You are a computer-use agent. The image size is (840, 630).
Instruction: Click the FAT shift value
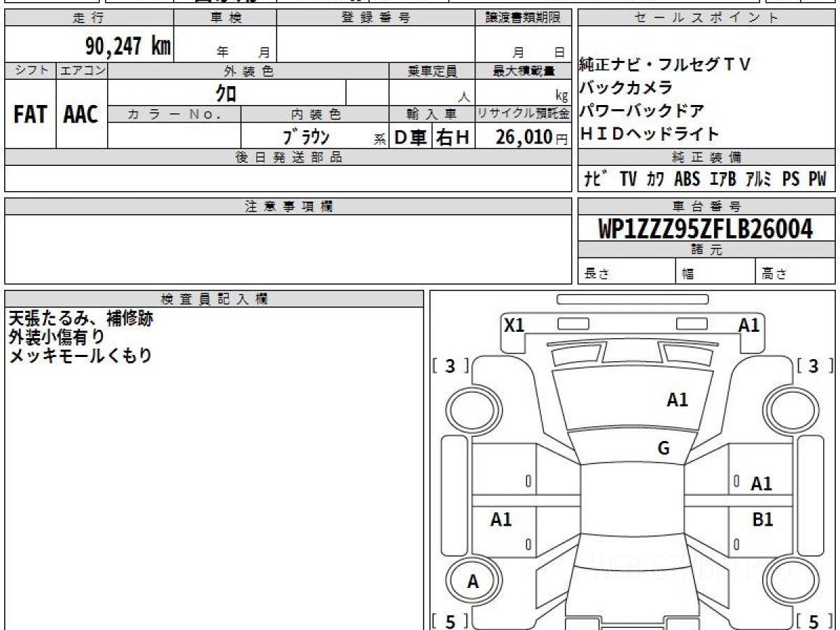[x=30, y=114]
